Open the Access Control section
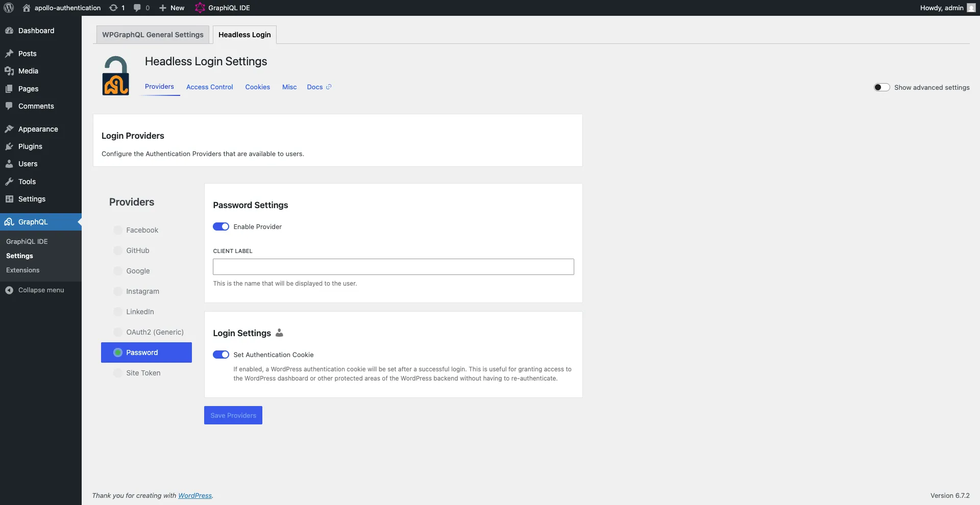Screen dimensions: 980x505 coord(209,87)
